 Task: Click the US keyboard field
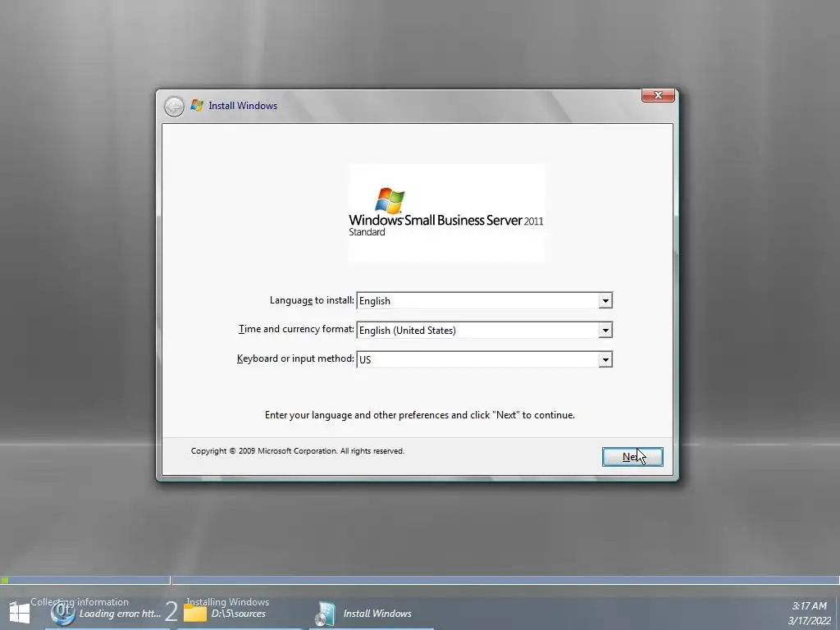point(484,359)
